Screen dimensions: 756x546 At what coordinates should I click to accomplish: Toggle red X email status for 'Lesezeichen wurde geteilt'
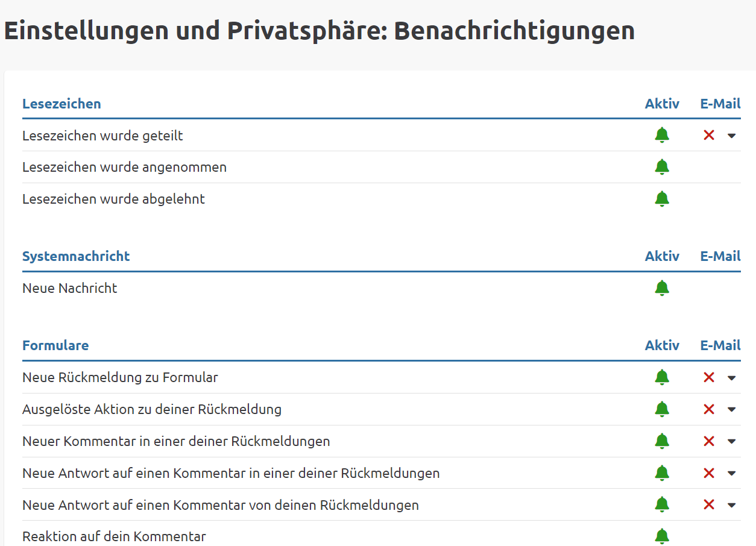pyautogui.click(x=709, y=136)
